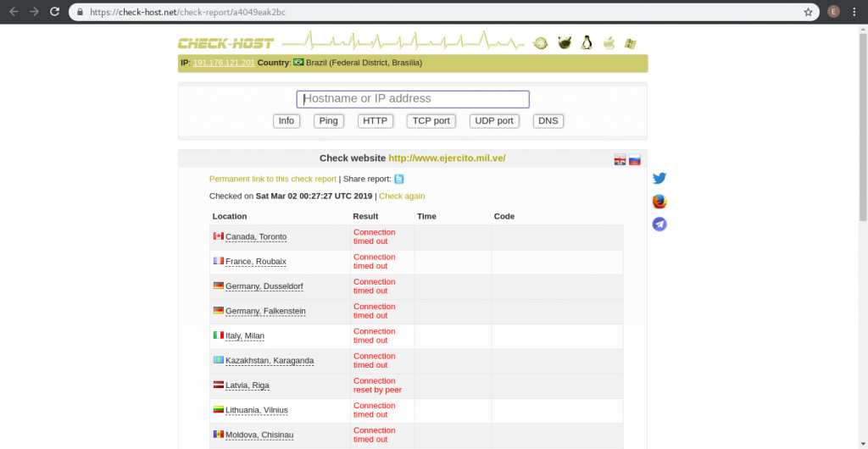Click the Kazakhstan, Karaganda location
Image resolution: width=868 pixels, height=449 pixels.
270,361
